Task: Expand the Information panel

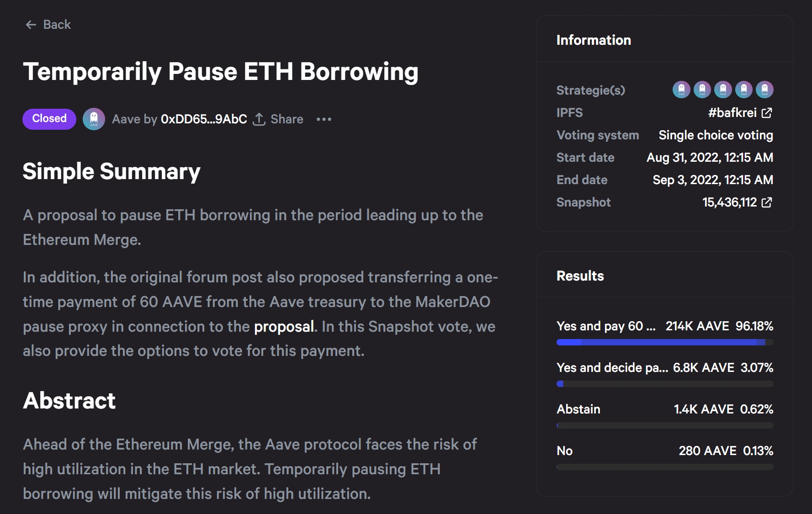Action: (593, 40)
